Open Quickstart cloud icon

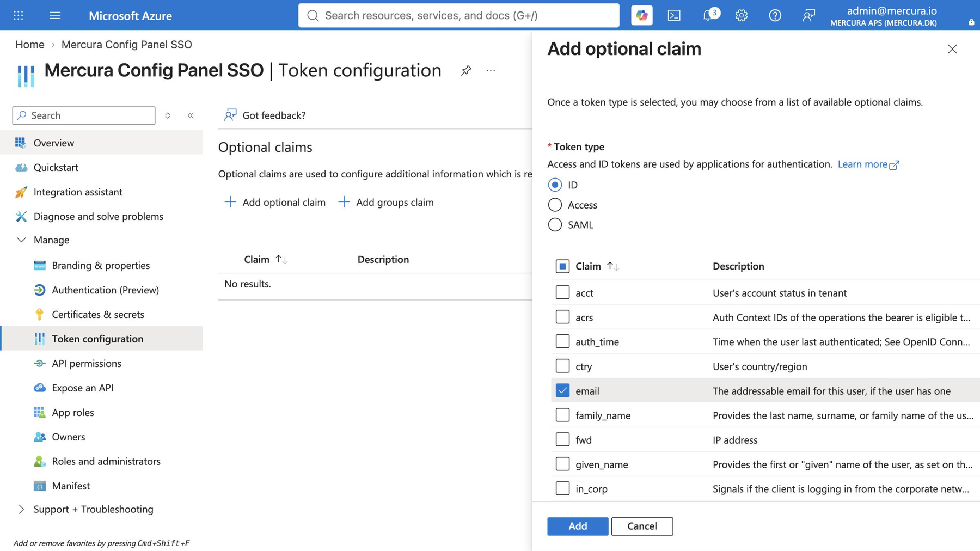tap(21, 167)
